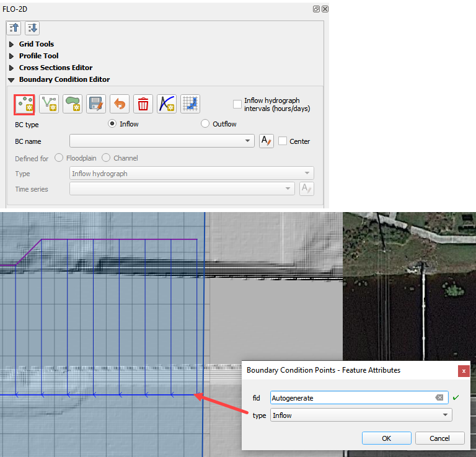
Task: Select the add line boundary condition tool
Action: [x=49, y=104]
